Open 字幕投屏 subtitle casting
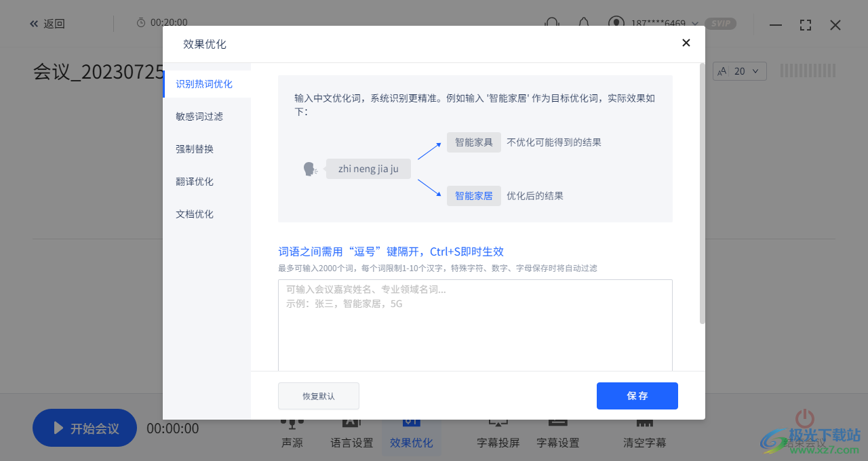 497,434
